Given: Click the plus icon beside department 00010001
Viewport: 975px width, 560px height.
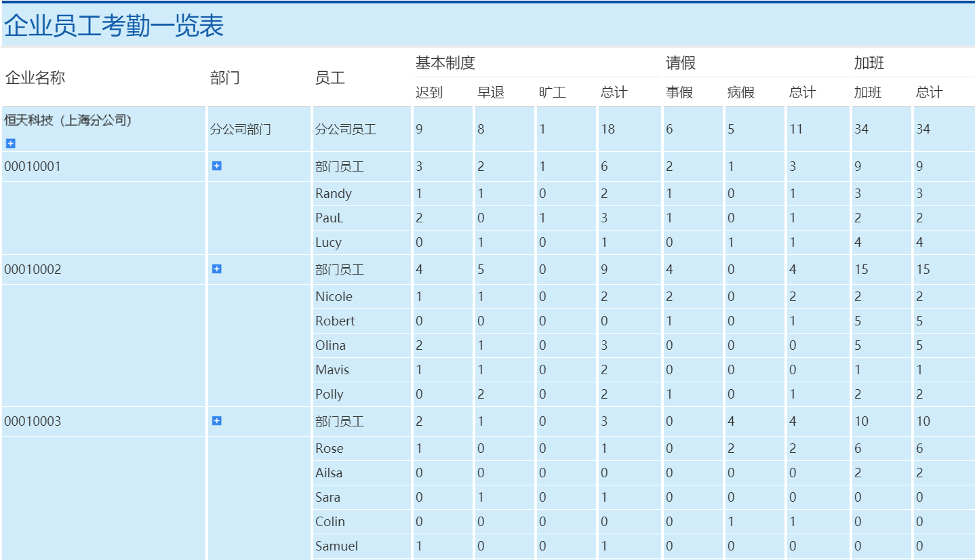Looking at the screenshot, I should coord(217,165).
